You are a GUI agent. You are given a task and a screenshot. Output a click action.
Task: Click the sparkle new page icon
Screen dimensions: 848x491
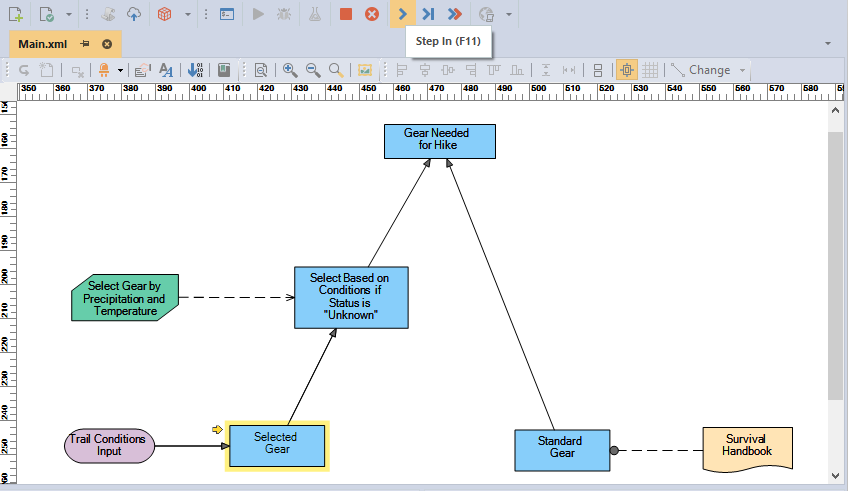47,70
